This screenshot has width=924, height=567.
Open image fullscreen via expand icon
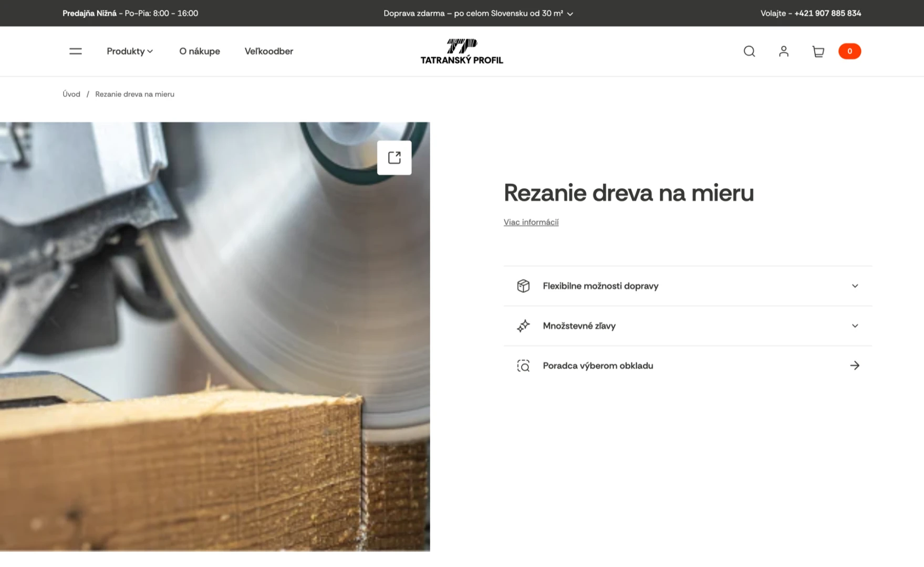pyautogui.click(x=394, y=157)
